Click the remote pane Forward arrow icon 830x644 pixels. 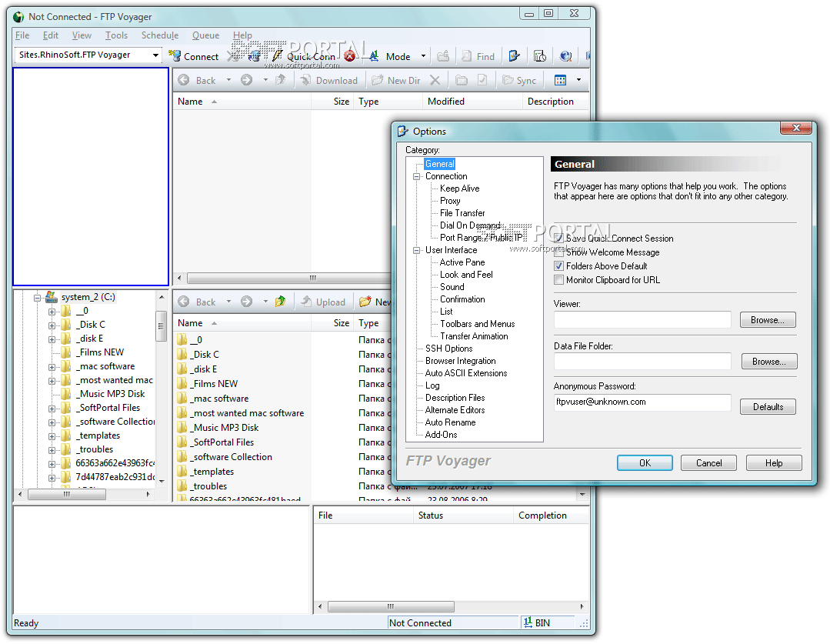click(x=247, y=80)
